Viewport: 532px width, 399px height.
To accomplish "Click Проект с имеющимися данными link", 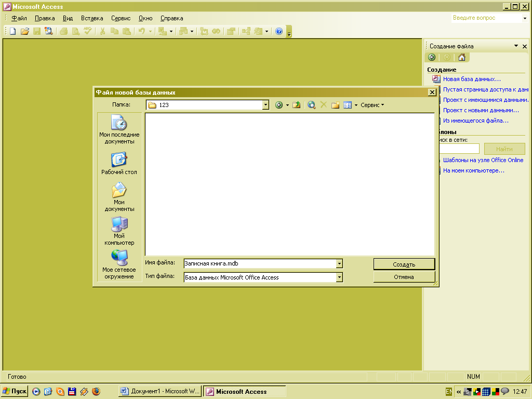I will coord(486,100).
